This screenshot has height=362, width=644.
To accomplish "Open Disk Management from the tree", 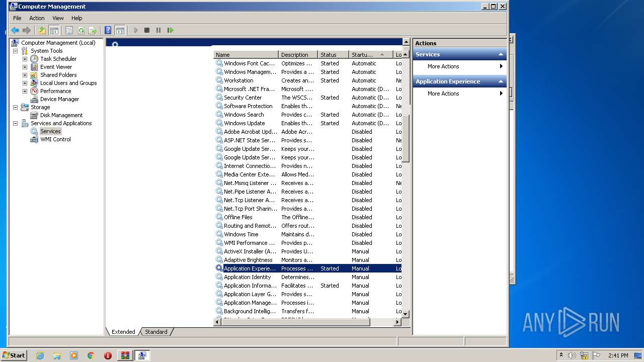I will point(61,115).
